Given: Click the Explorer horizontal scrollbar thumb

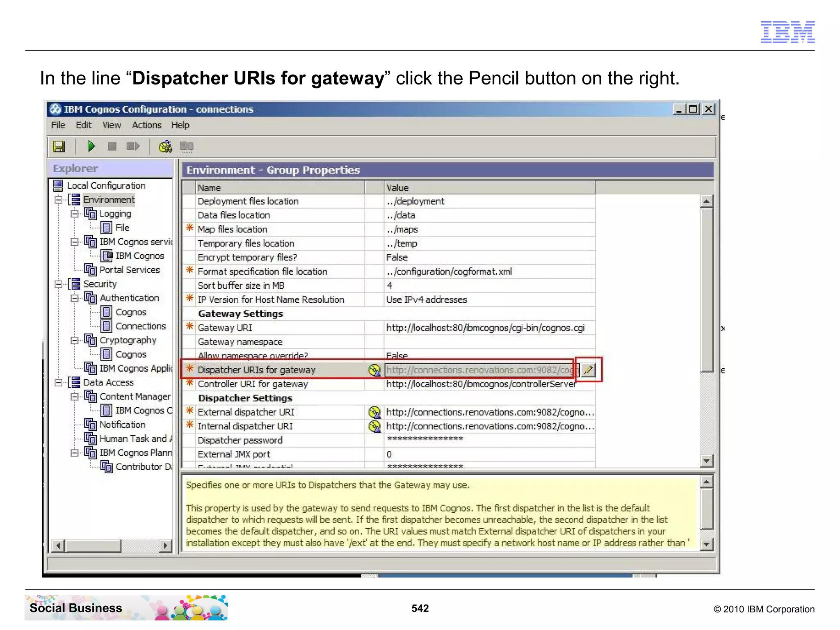Looking at the screenshot, I should [93, 546].
